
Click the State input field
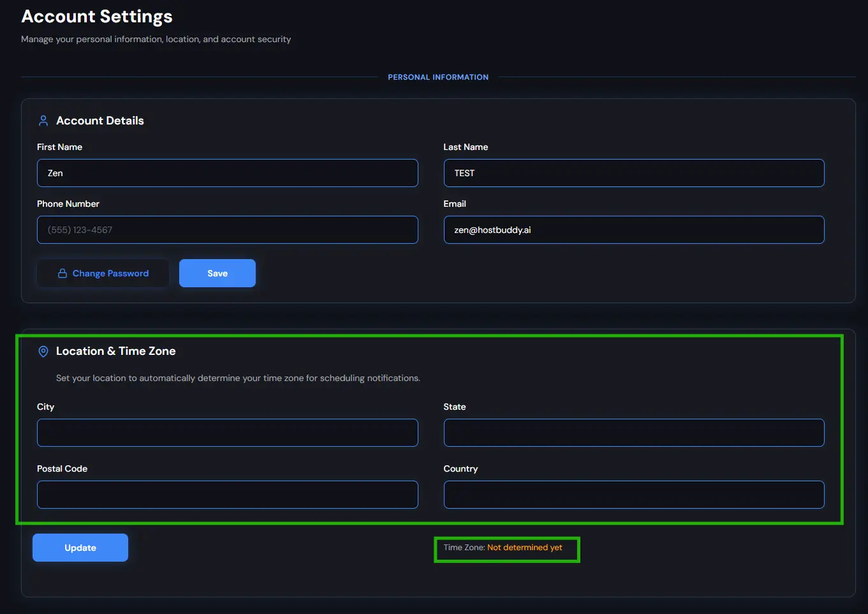[x=633, y=432]
